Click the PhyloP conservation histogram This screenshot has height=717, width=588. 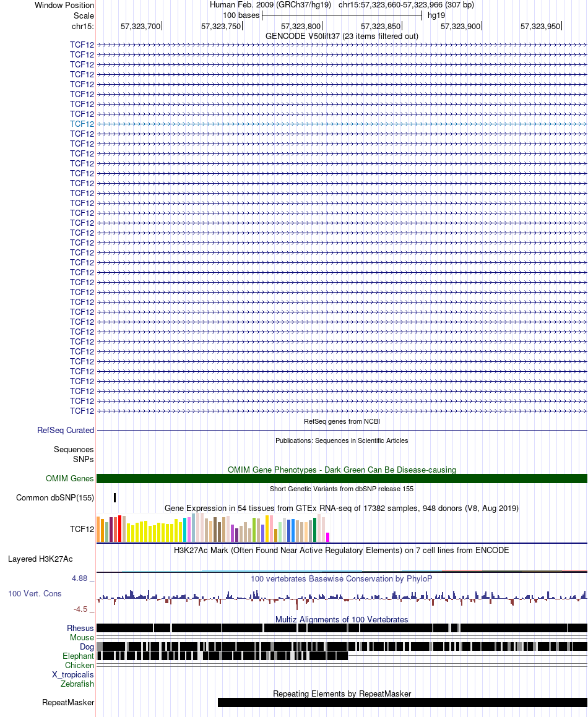tap(342, 599)
